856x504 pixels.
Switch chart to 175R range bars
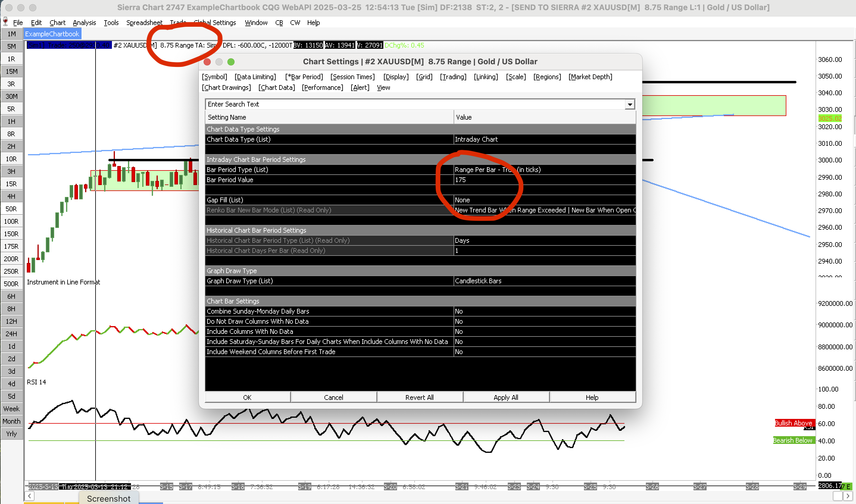coord(11,246)
